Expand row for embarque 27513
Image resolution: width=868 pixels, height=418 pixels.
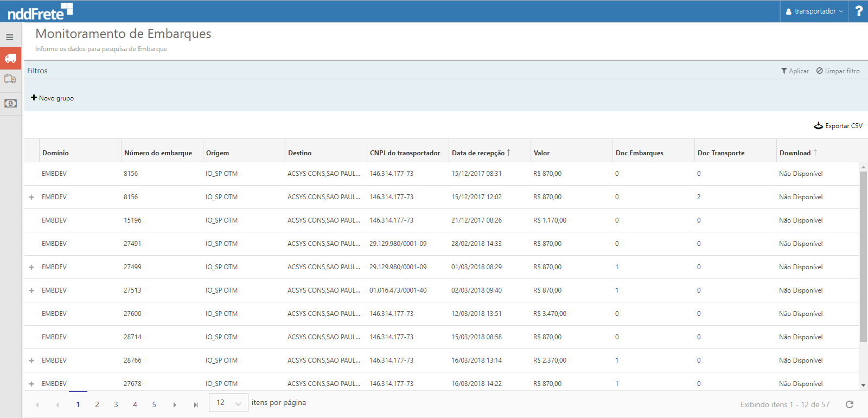click(x=31, y=290)
